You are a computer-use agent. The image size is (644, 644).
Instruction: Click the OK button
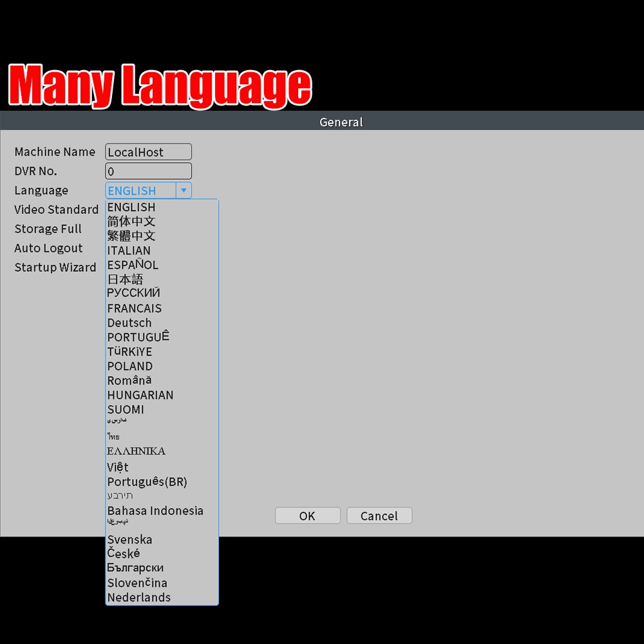click(x=308, y=515)
